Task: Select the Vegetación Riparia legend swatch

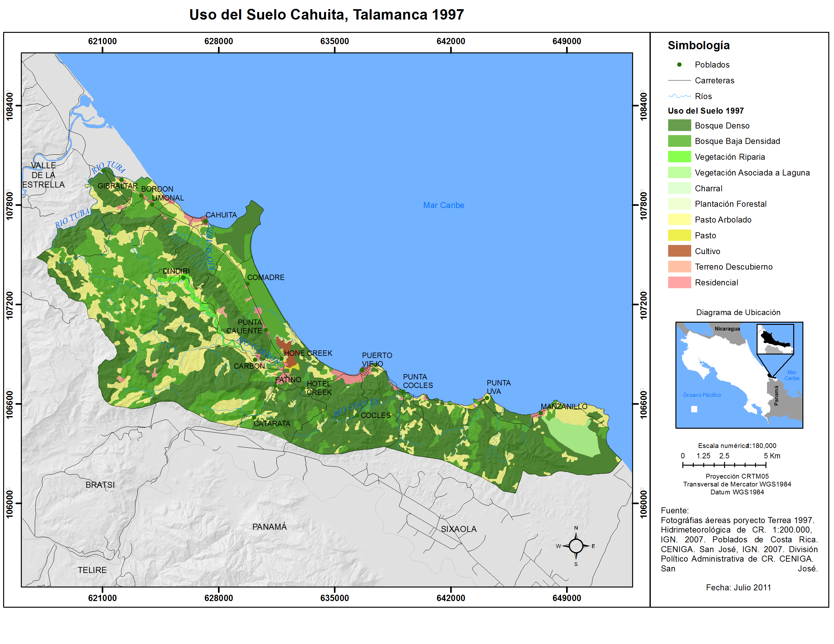Action: [x=679, y=157]
